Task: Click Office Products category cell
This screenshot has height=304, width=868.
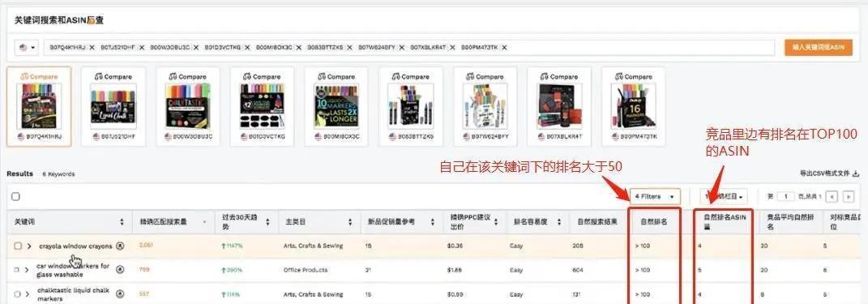Action: [x=306, y=270]
